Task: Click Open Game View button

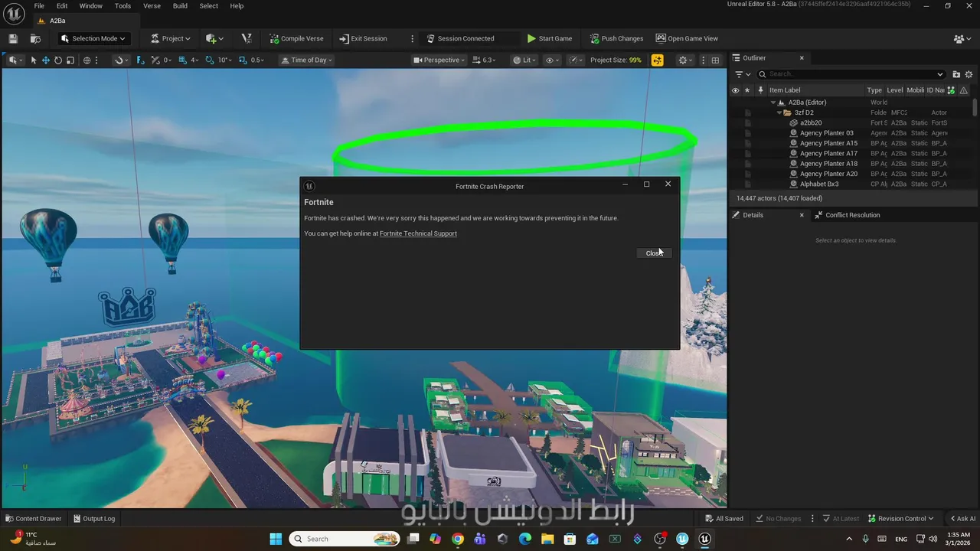Action: (687, 38)
